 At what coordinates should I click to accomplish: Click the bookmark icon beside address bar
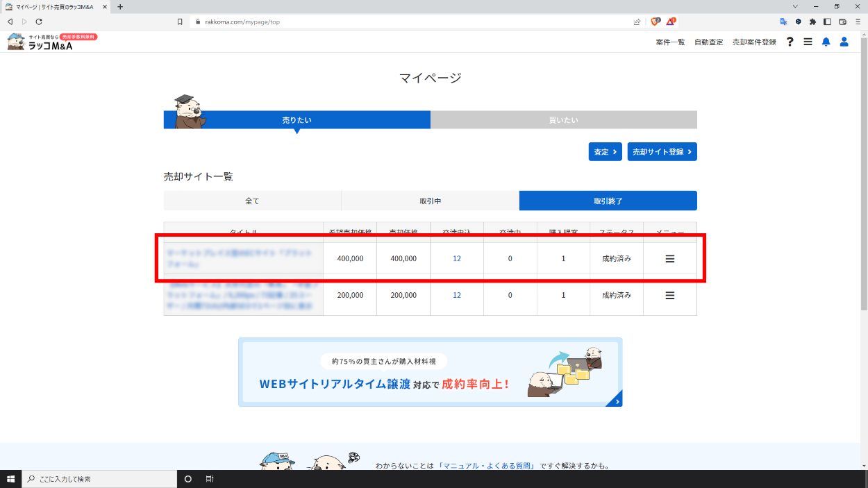pyautogui.click(x=180, y=22)
